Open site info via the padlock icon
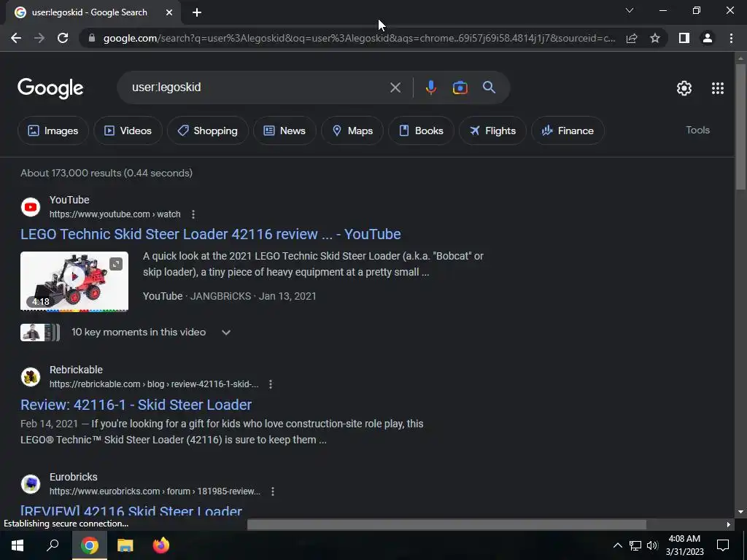 click(x=92, y=38)
